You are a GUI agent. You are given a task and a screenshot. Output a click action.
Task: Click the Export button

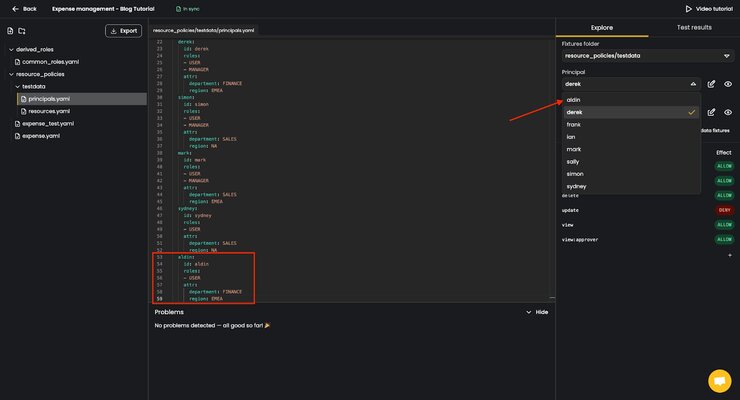123,31
